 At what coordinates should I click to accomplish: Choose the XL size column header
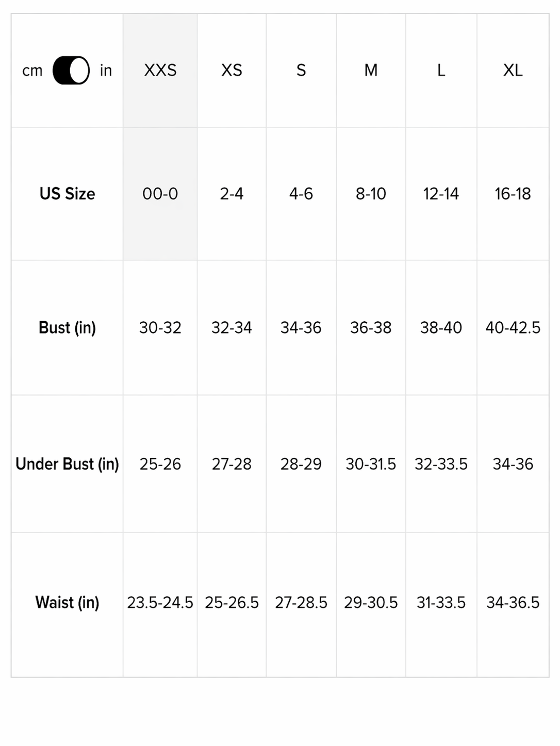[513, 70]
